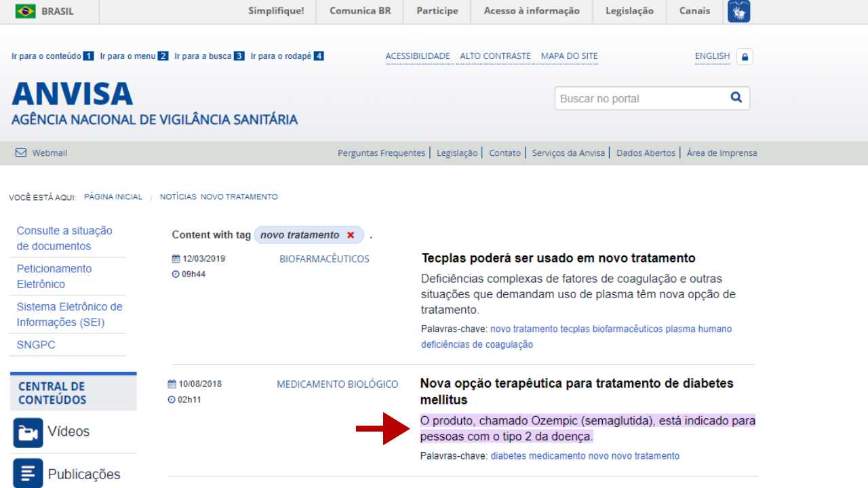The width and height of the screenshot is (868, 488).
Task: Jump to Ir para o rodapé 4
Action: [287, 56]
